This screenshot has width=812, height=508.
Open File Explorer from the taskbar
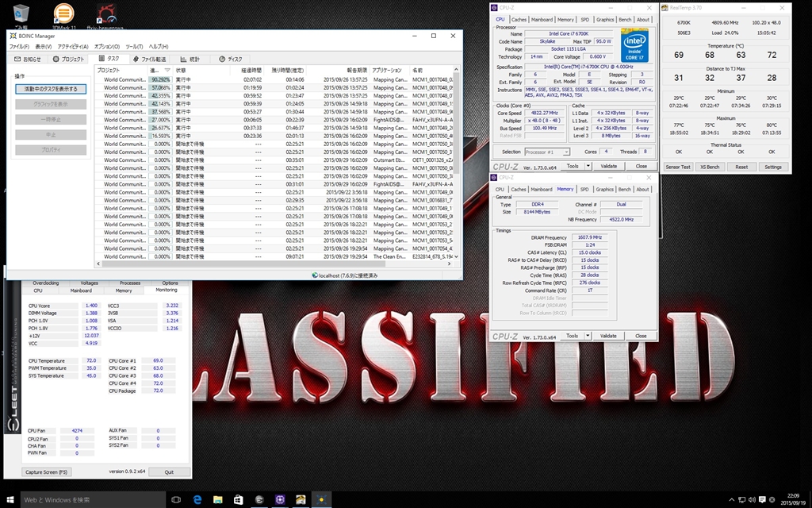point(217,500)
